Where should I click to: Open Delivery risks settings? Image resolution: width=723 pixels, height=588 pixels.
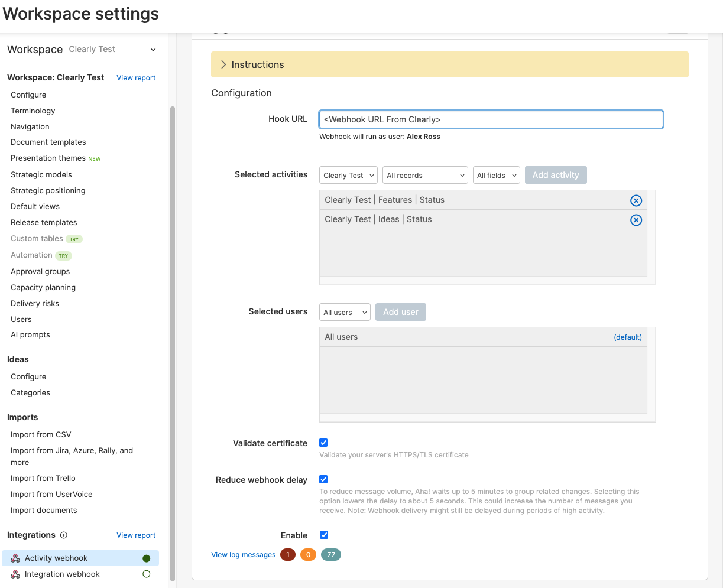pyautogui.click(x=35, y=303)
